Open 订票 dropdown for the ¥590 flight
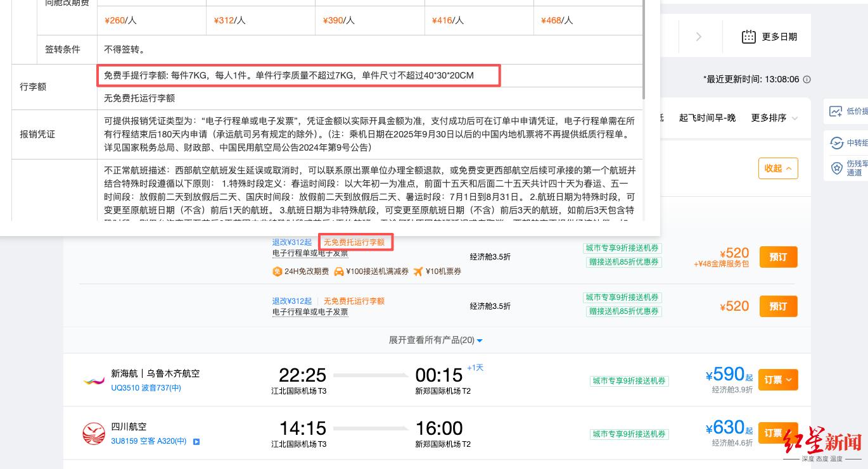 click(777, 380)
